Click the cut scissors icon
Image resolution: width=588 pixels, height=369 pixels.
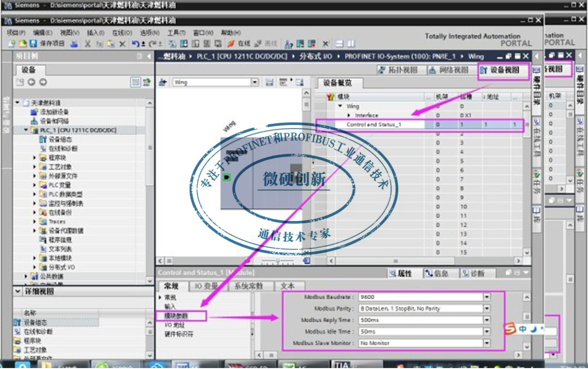[88, 44]
